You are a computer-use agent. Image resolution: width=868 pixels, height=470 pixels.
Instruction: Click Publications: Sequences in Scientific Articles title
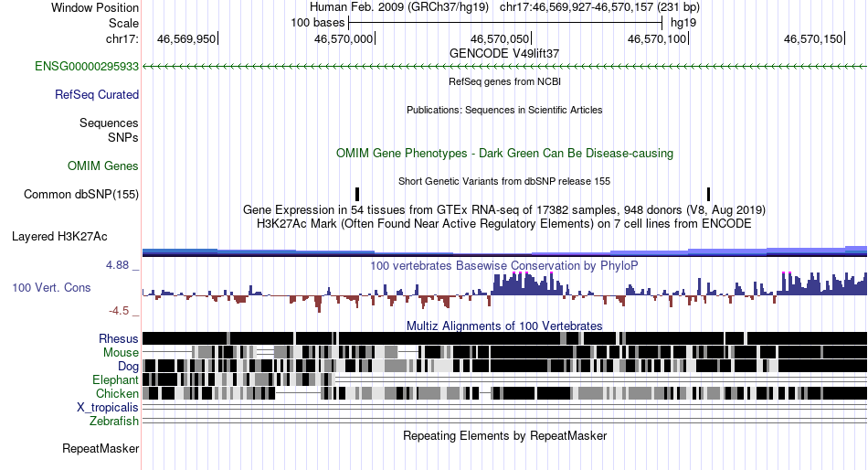tap(504, 110)
